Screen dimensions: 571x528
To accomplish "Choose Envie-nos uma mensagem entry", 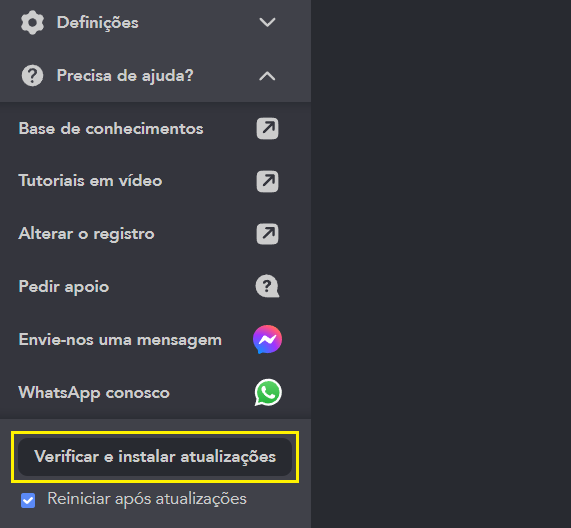I will tap(120, 340).
